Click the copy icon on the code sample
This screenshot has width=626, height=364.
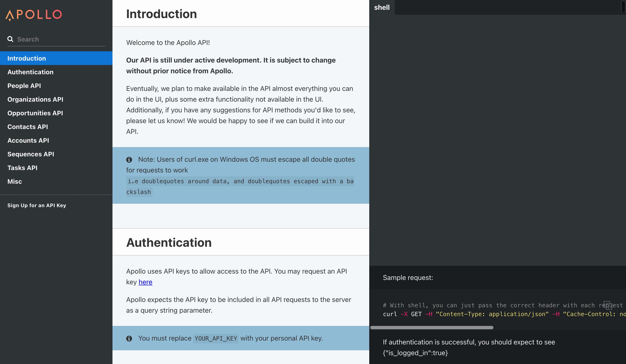pos(607,305)
